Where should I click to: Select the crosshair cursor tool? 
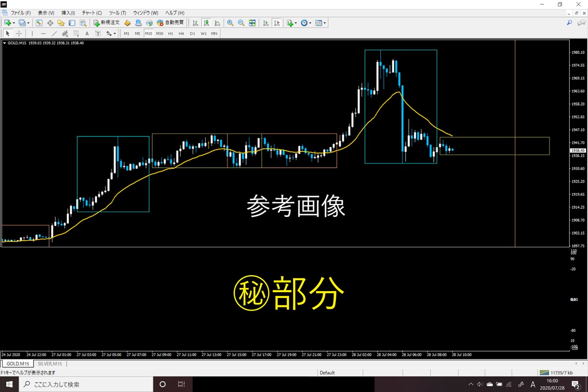[x=19, y=34]
